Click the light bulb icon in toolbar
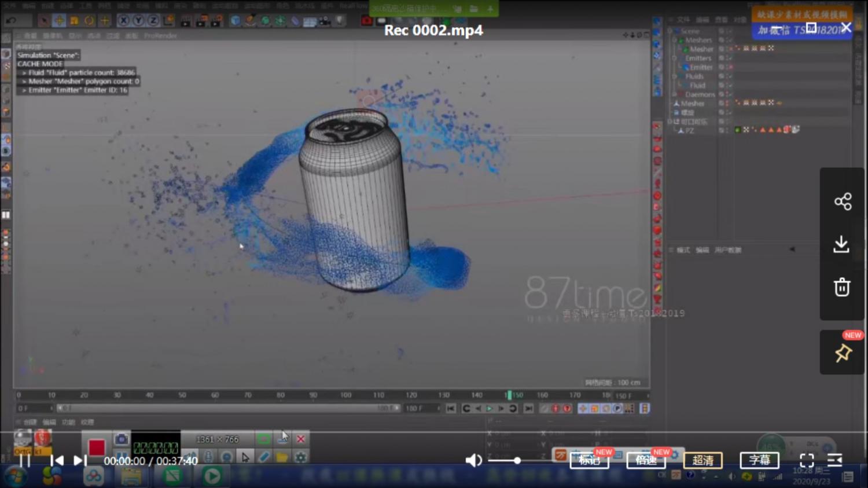The height and width of the screenshot is (488, 868). coord(340,20)
